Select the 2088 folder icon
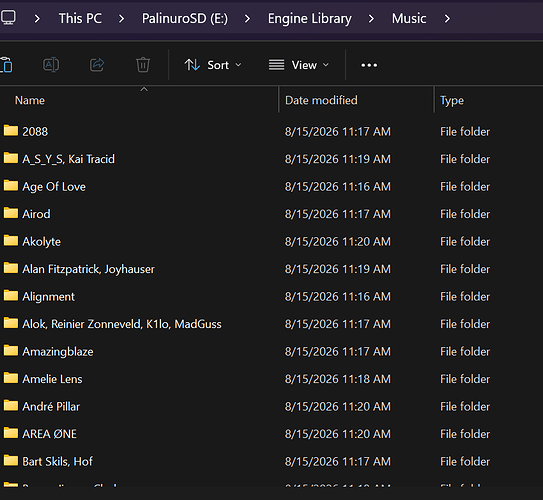The width and height of the screenshot is (543, 500). (x=11, y=131)
